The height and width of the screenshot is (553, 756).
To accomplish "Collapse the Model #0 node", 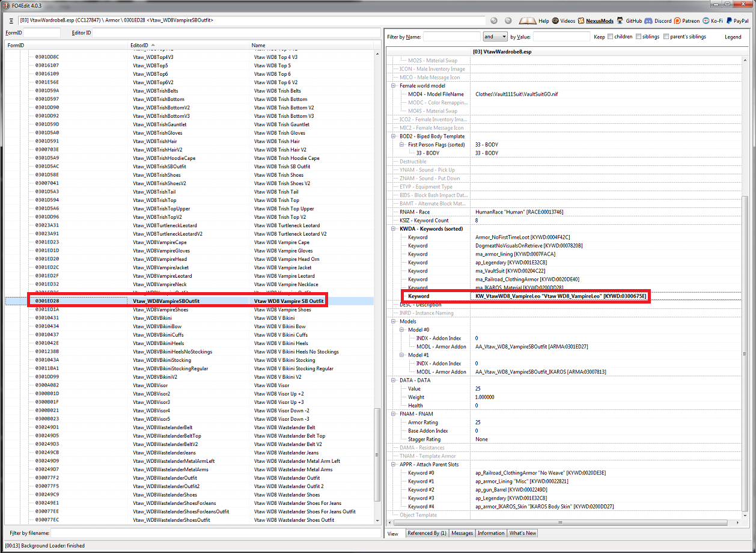I will (403, 330).
